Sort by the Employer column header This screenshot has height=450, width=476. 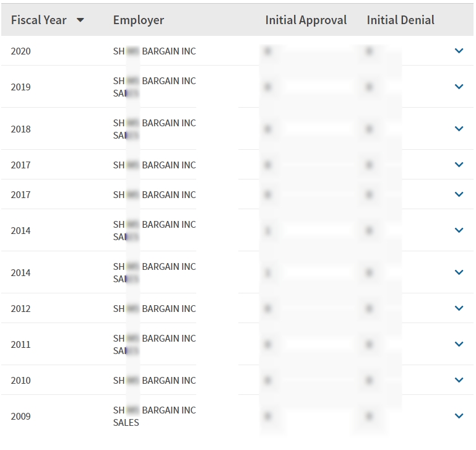[x=139, y=20]
